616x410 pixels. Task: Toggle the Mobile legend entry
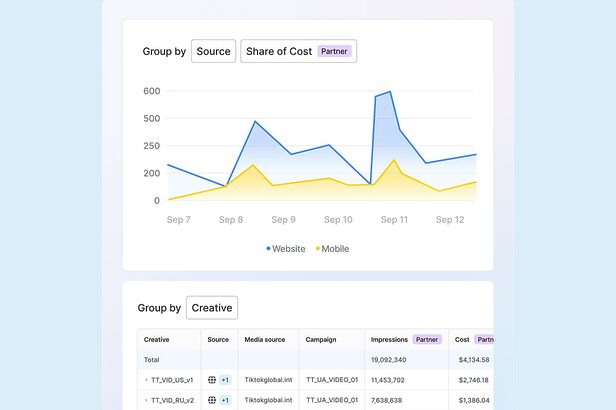click(x=333, y=249)
